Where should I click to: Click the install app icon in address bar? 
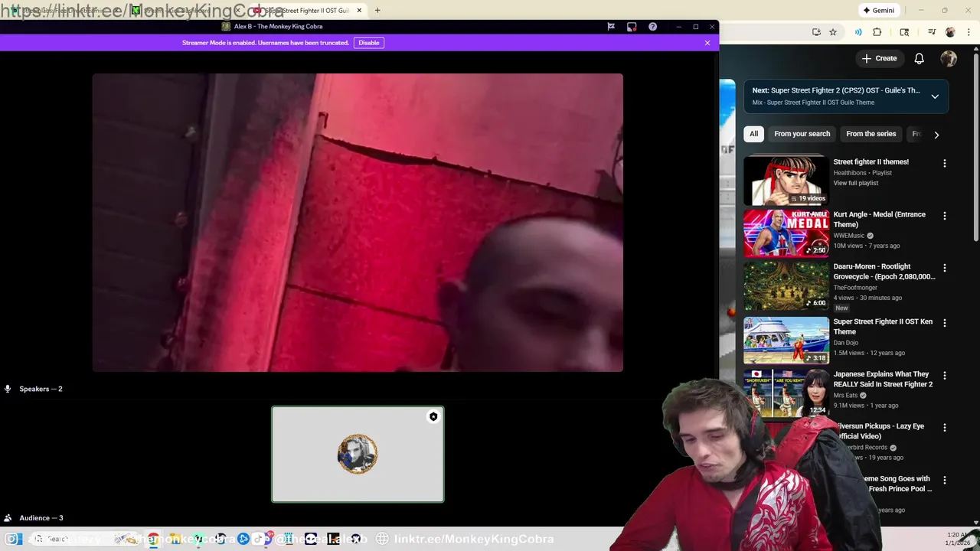coord(816,32)
